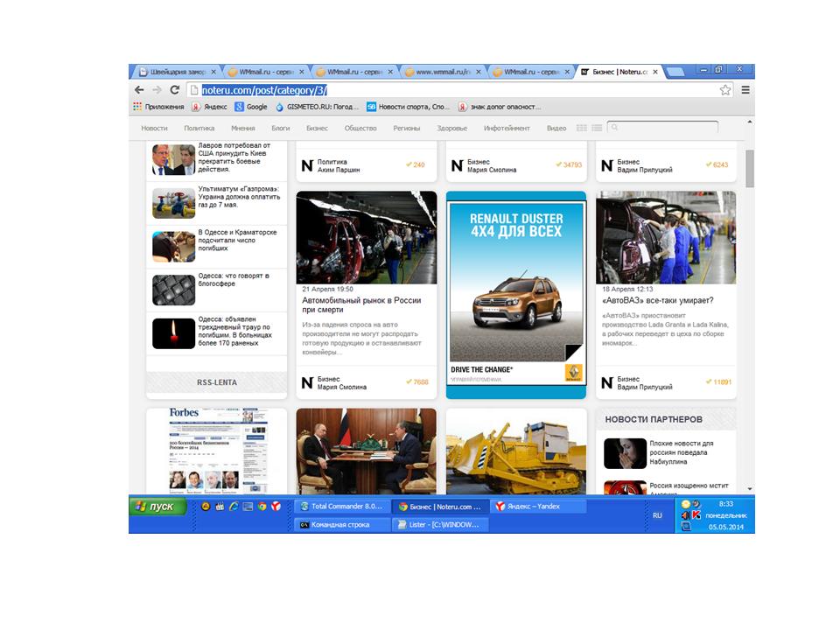Open the GISMETEO.RU weather bookmark
Viewport: 840px width, 630px height.
pos(317,107)
